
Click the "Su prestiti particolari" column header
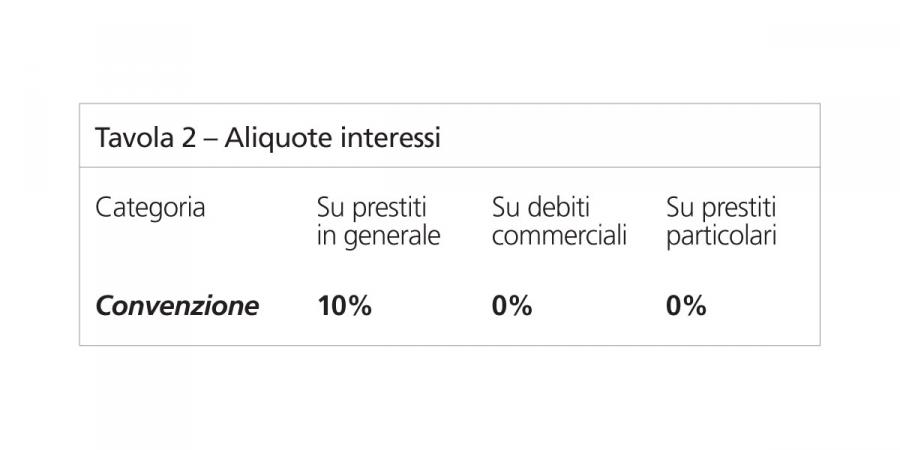tap(721, 223)
